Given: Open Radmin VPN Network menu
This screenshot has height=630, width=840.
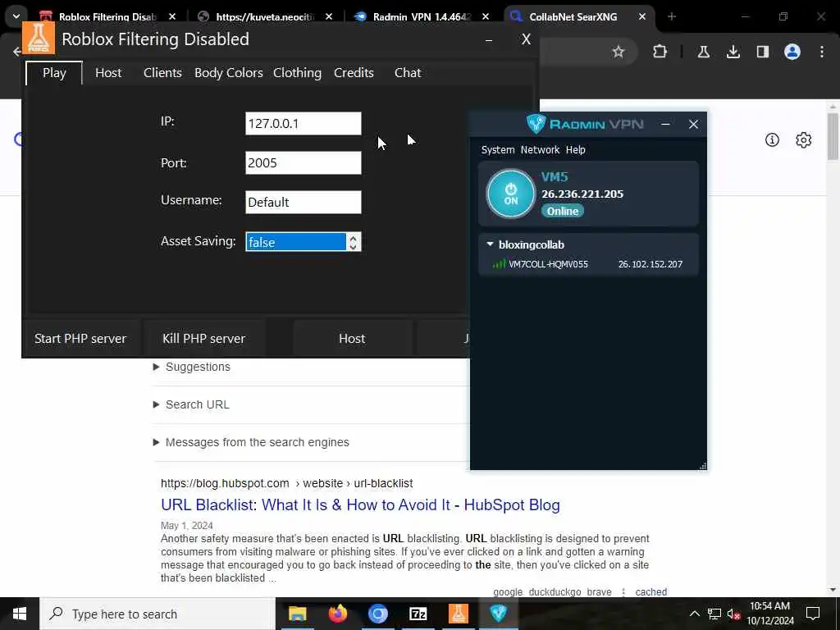Looking at the screenshot, I should [x=540, y=150].
